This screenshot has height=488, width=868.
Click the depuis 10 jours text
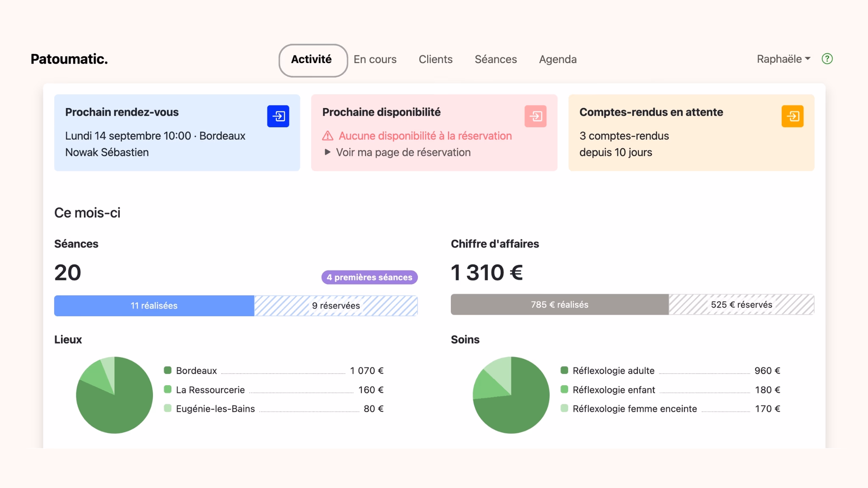coord(615,152)
